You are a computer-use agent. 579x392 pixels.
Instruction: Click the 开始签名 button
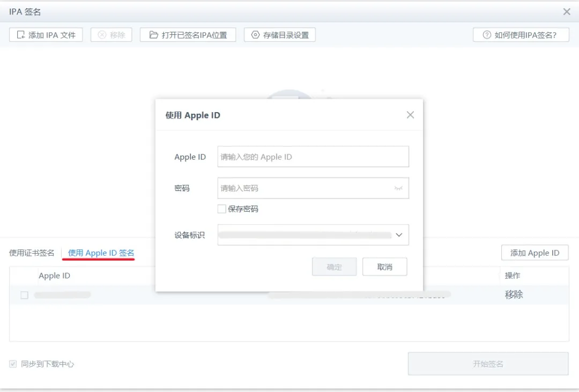click(x=488, y=364)
